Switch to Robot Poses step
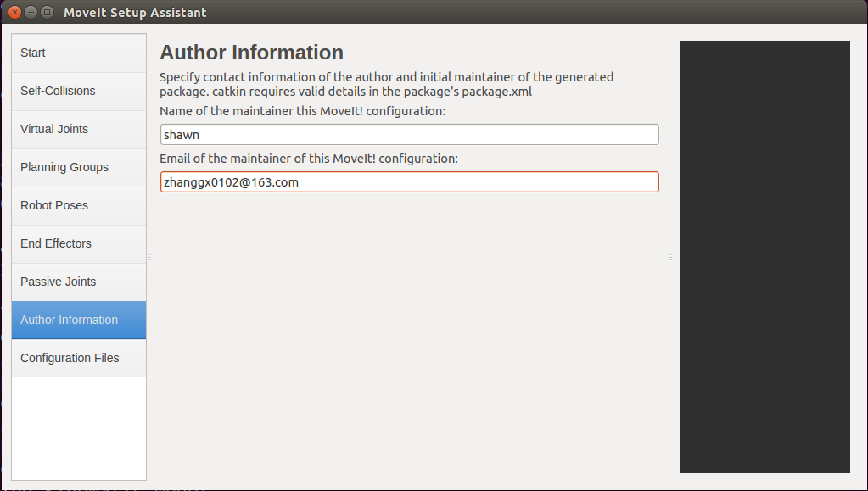The height and width of the screenshot is (491, 868). (79, 206)
